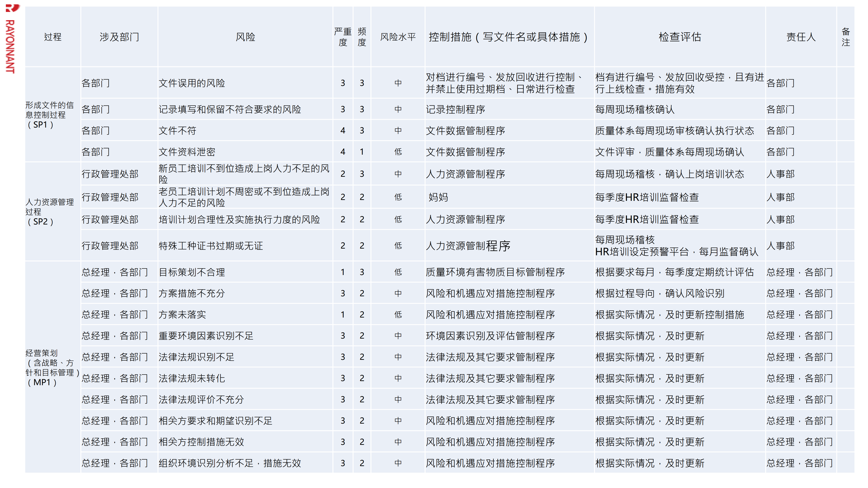Viewport: 868px width, 488px height.
Task: Select the 责任人 column header
Action: (801, 37)
